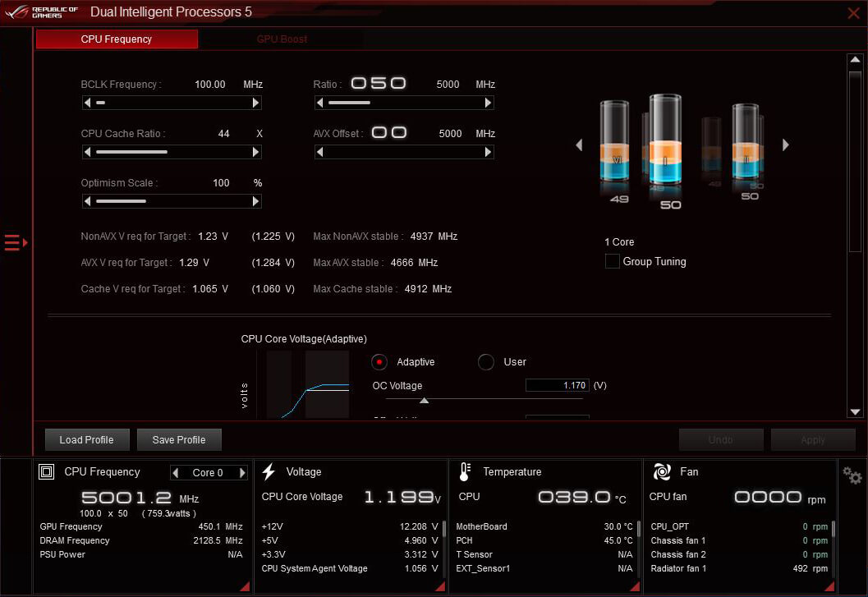Viewport: 868px width, 597px height.
Task: Click the Fan panel icon
Action: (661, 472)
